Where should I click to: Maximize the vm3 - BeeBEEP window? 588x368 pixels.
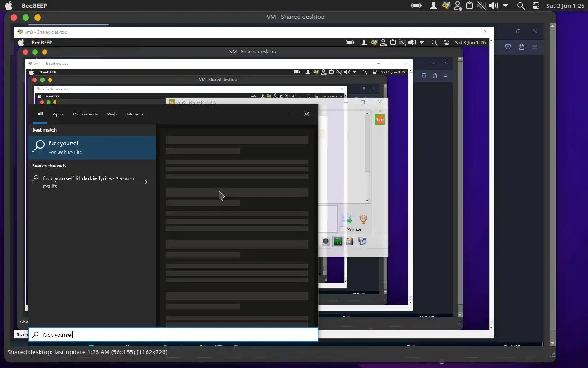point(362,102)
